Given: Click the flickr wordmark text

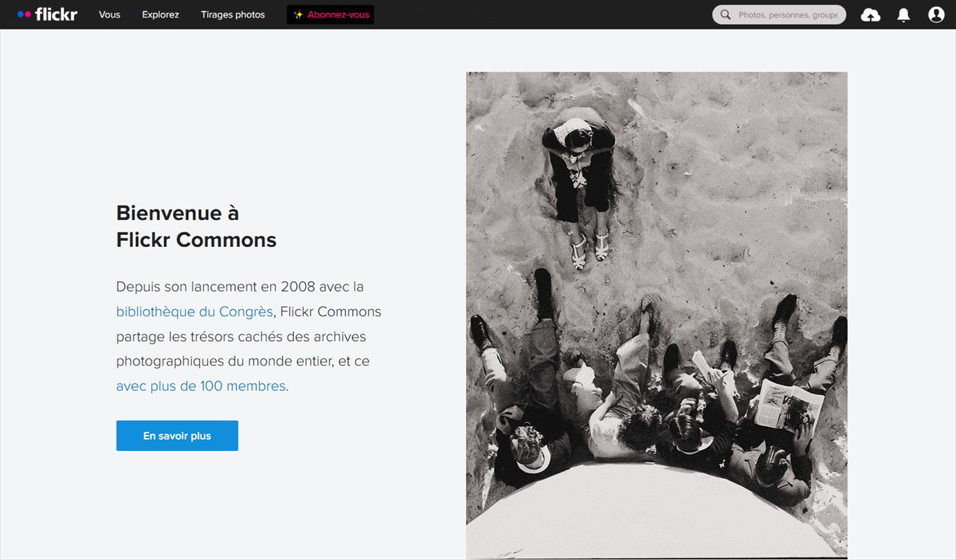Looking at the screenshot, I should click(x=56, y=14).
